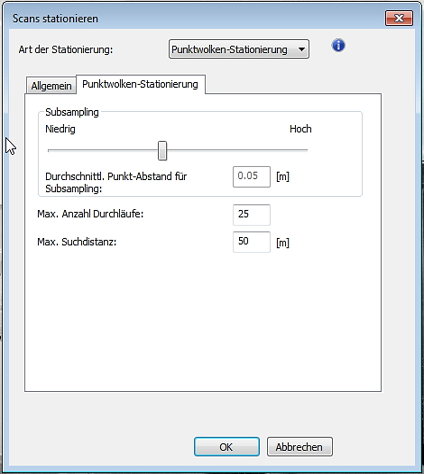Confirm with the OK button
424x474 pixels.
tap(227, 447)
